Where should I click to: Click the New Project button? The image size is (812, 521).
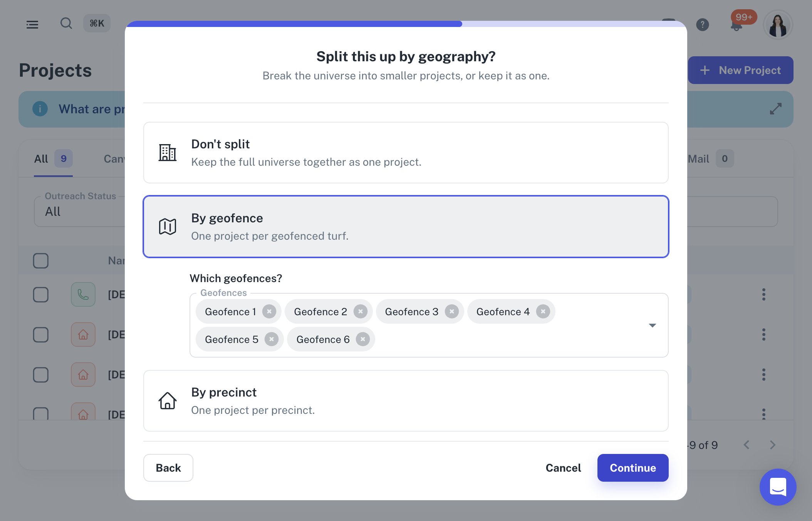(740, 70)
